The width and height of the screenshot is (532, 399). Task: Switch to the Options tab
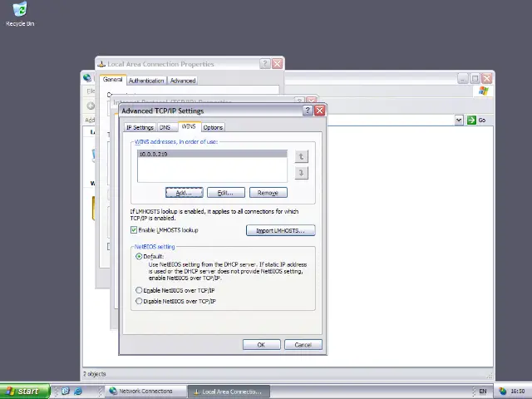(213, 127)
